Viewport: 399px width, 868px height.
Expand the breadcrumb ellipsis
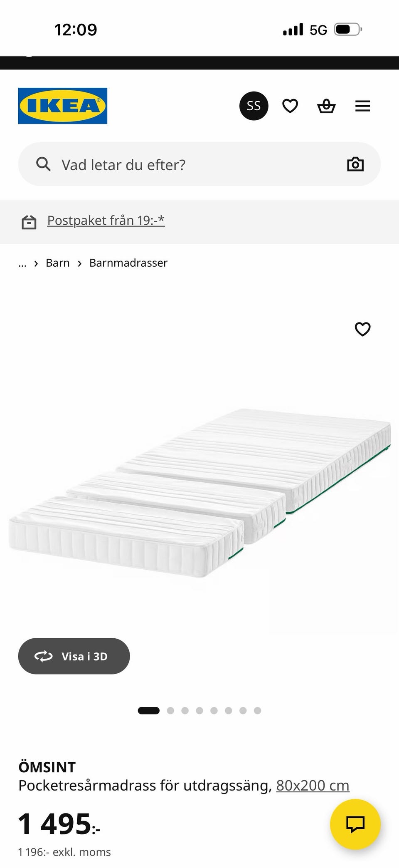(22, 263)
